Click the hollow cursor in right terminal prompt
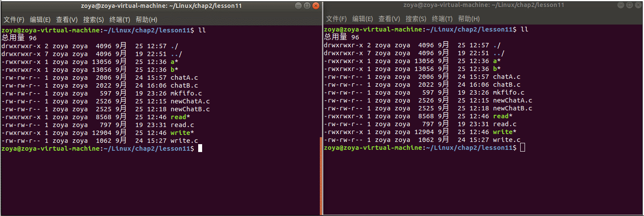The width and height of the screenshot is (644, 216). click(523, 148)
